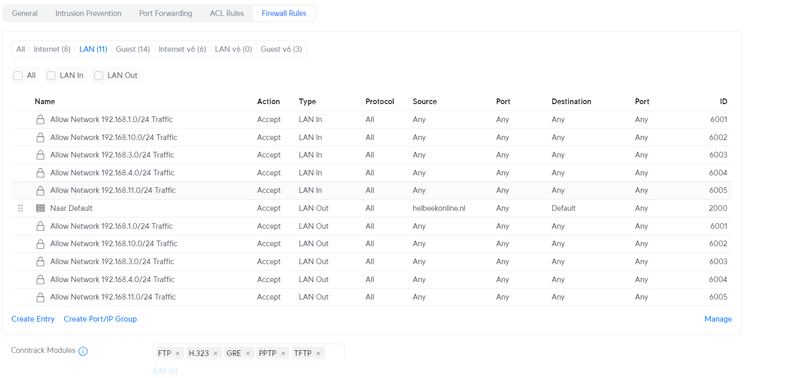Click the grid icon beside Naar Default
This screenshot has height=378, width=800.
(40, 208)
